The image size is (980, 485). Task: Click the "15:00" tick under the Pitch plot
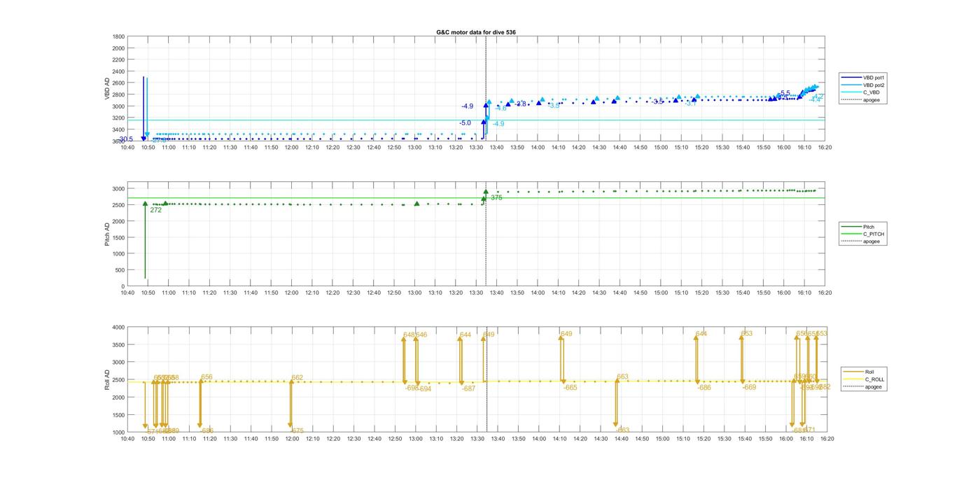point(661,293)
